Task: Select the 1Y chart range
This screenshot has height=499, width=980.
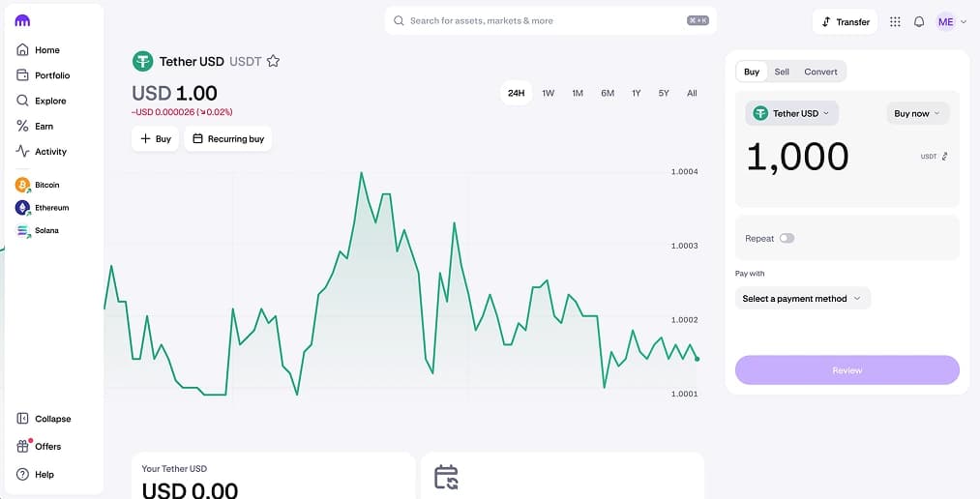Action: [637, 93]
